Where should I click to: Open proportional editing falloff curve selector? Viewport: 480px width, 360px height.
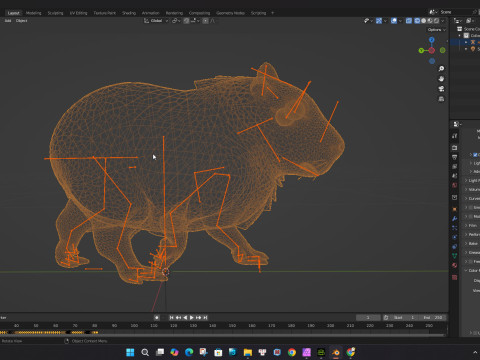(x=213, y=21)
